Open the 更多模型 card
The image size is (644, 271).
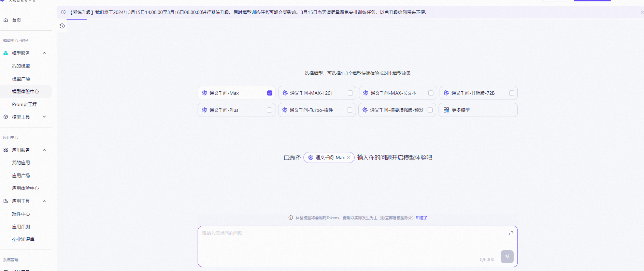click(x=478, y=110)
